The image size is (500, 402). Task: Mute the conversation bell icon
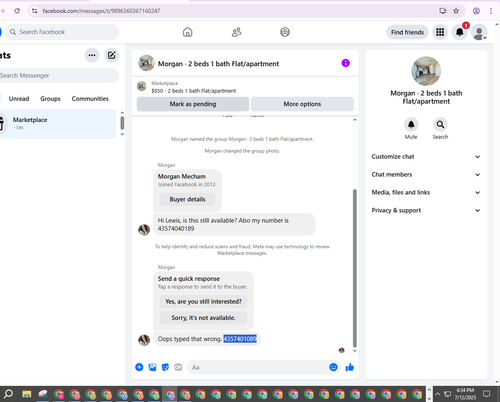coord(411,125)
